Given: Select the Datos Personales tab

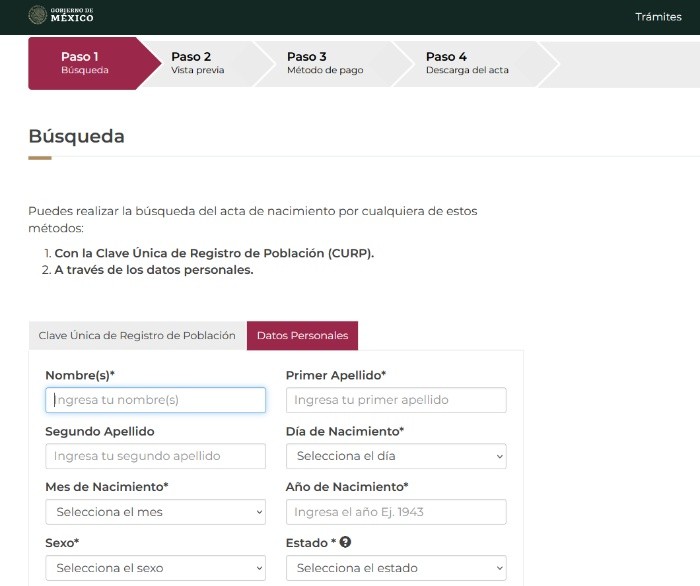Looking at the screenshot, I should [x=302, y=336].
